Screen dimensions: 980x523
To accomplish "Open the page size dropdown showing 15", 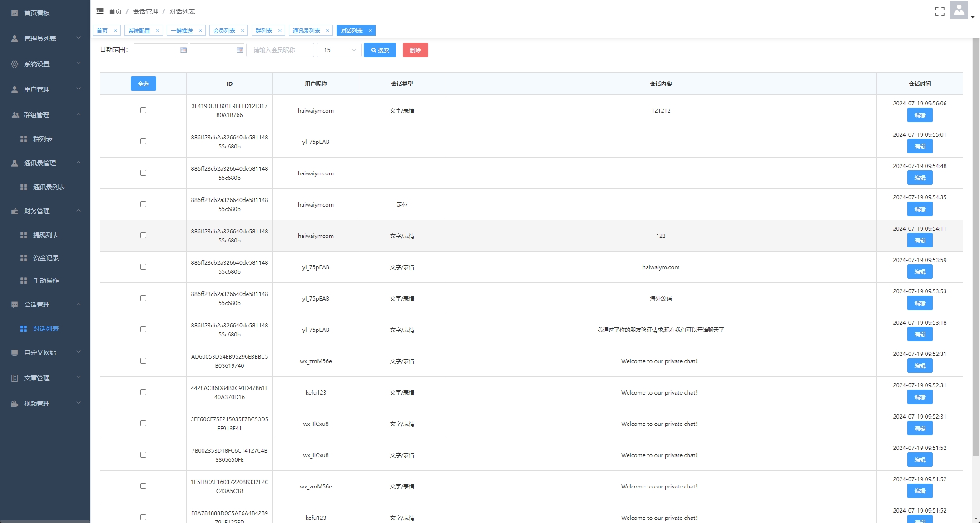I will [x=339, y=50].
